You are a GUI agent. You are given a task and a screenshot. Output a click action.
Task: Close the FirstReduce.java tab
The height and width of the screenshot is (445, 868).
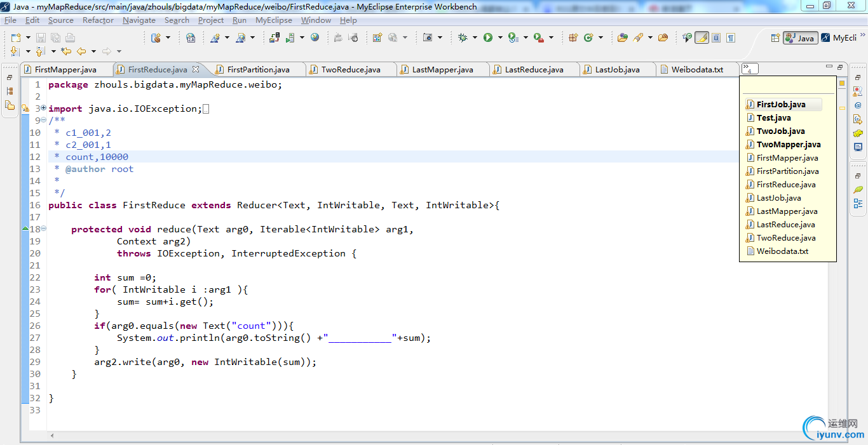click(x=196, y=69)
